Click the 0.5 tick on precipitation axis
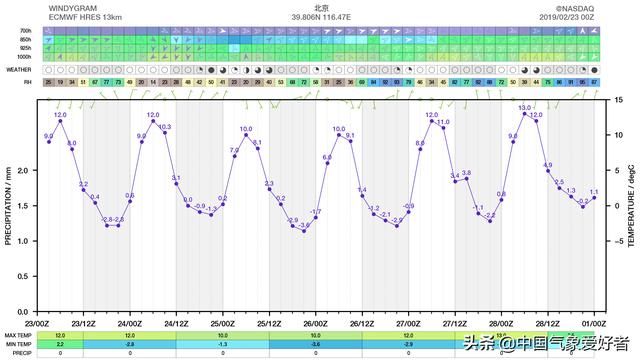Screen dimensions: 640x362 23,276
